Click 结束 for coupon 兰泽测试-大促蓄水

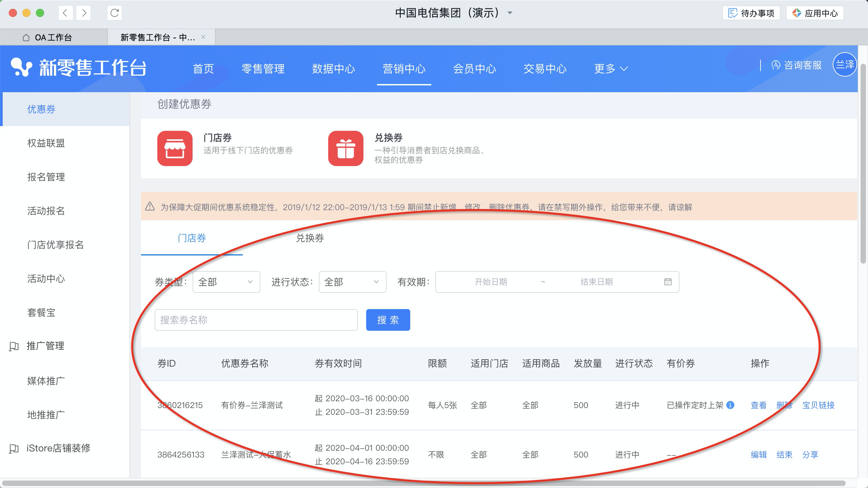point(785,454)
